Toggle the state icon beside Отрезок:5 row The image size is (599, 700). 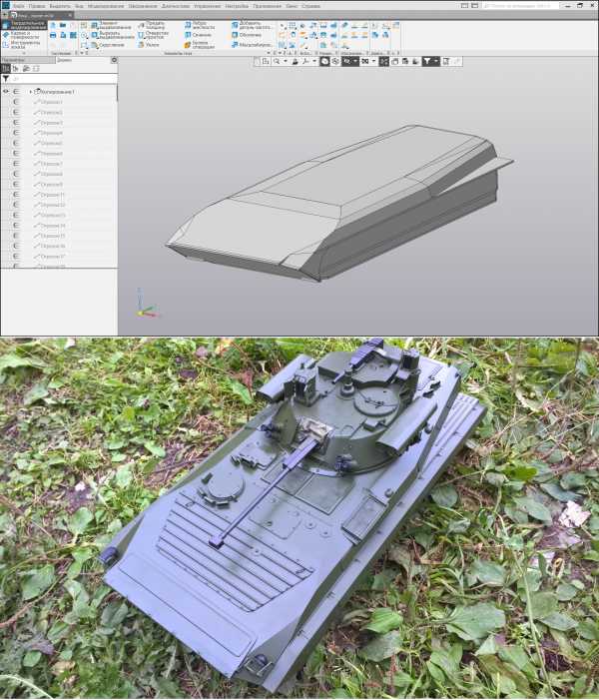tap(16, 143)
